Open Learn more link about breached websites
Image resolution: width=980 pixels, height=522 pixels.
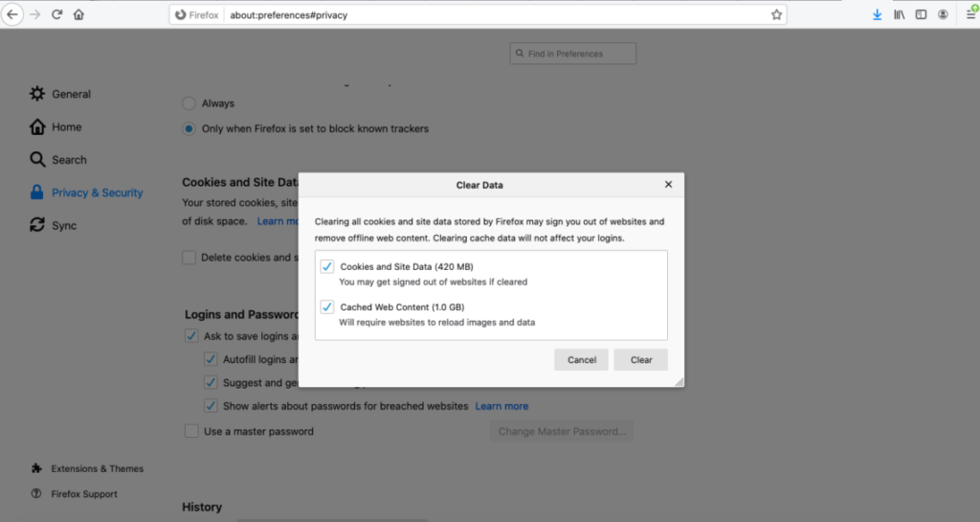(501, 406)
